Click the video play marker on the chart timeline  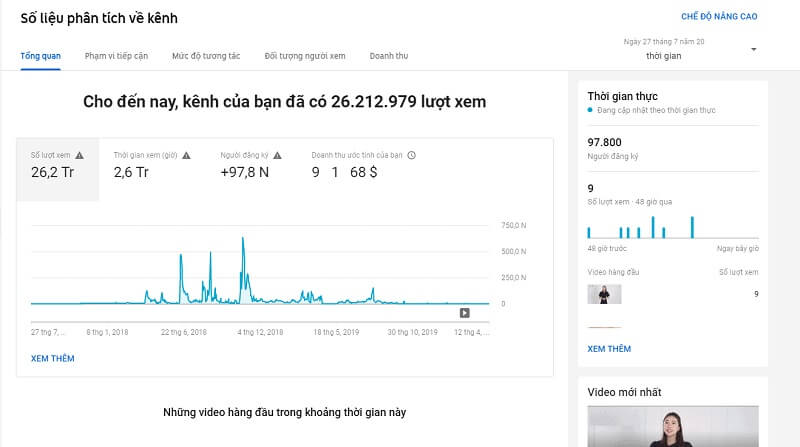[x=464, y=312]
